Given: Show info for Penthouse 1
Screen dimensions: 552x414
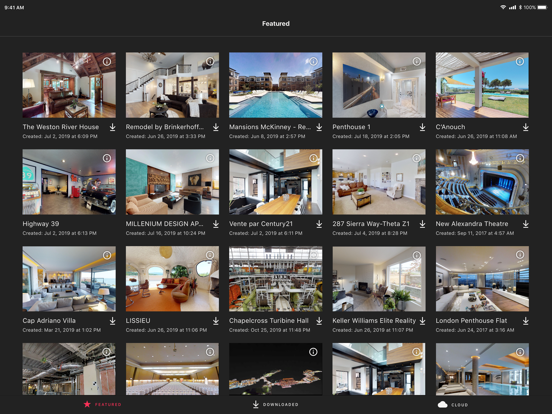Looking at the screenshot, I should (416, 62).
